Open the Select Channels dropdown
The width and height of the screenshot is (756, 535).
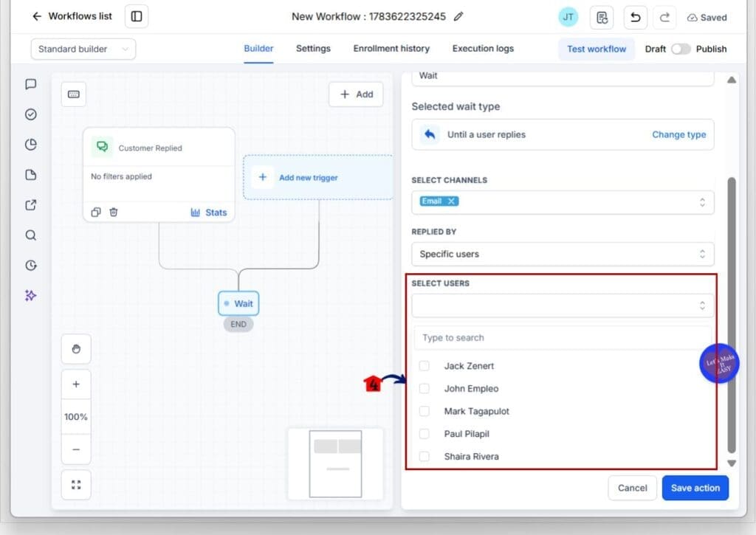coord(563,202)
